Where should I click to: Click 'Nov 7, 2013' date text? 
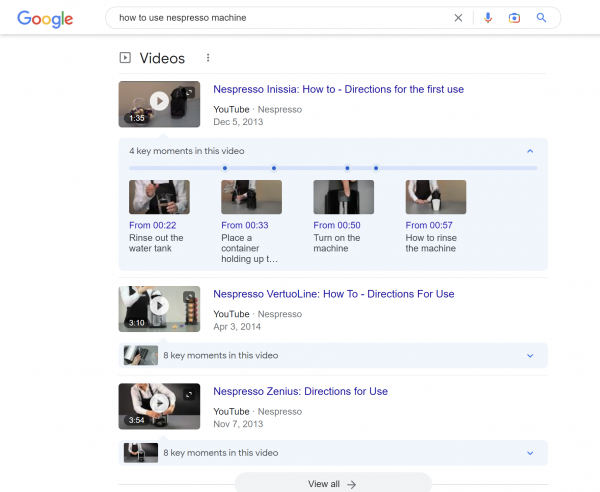(x=238, y=424)
